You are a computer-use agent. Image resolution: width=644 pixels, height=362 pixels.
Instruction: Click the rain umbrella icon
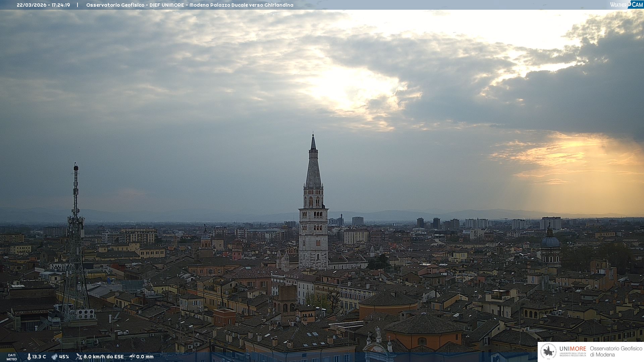[x=132, y=357]
